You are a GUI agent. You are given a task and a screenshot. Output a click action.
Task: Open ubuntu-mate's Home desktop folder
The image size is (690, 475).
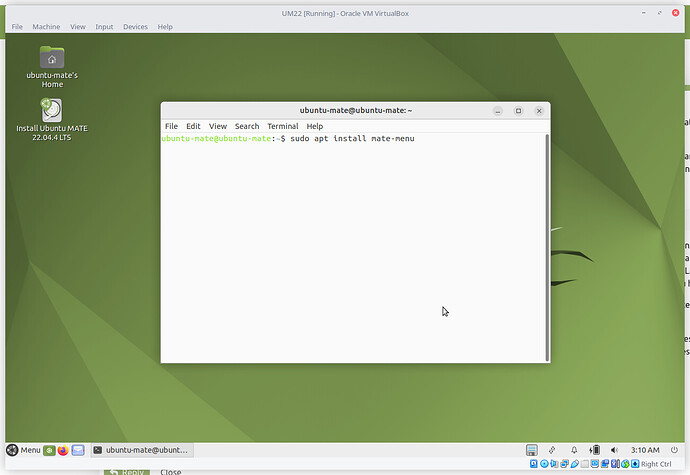pyautogui.click(x=52, y=67)
